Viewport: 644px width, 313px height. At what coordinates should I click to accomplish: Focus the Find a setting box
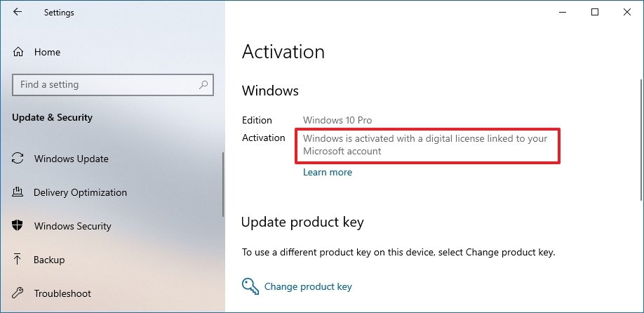[113, 85]
